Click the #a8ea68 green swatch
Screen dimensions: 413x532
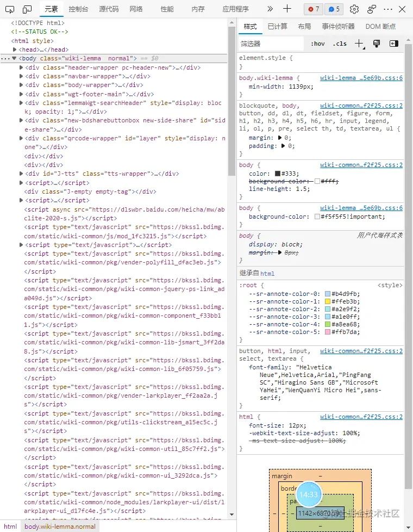[328, 324]
